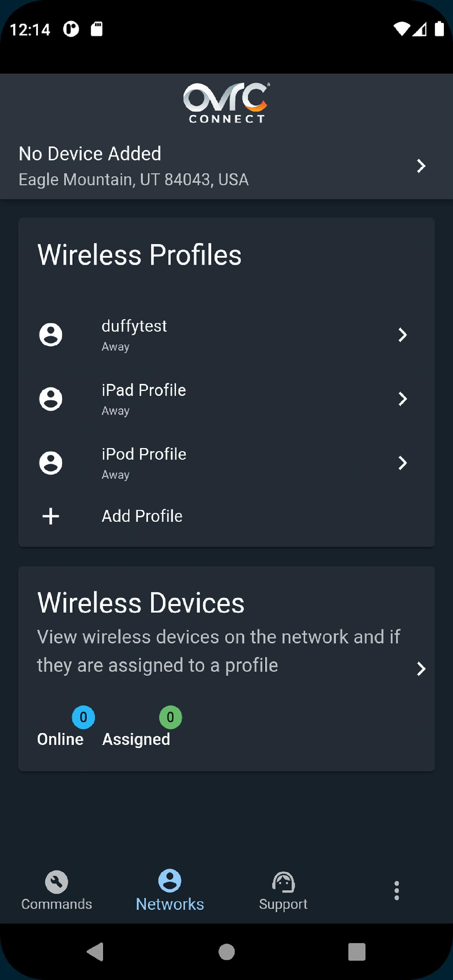The height and width of the screenshot is (980, 453).
Task: Click the plus icon beside Add Profile
Action: (x=51, y=516)
